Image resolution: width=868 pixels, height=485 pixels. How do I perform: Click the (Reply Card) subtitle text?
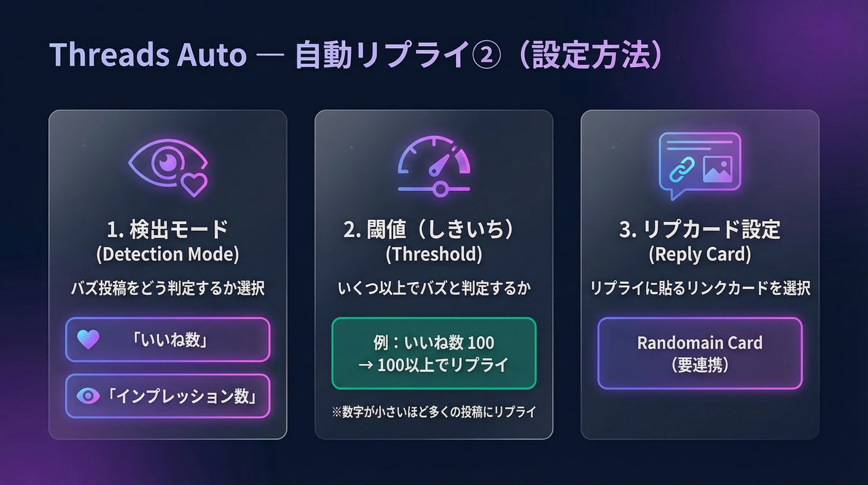click(x=700, y=254)
